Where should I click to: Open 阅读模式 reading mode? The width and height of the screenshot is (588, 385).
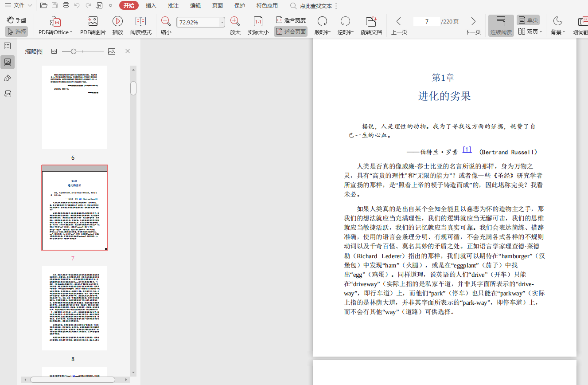140,21
